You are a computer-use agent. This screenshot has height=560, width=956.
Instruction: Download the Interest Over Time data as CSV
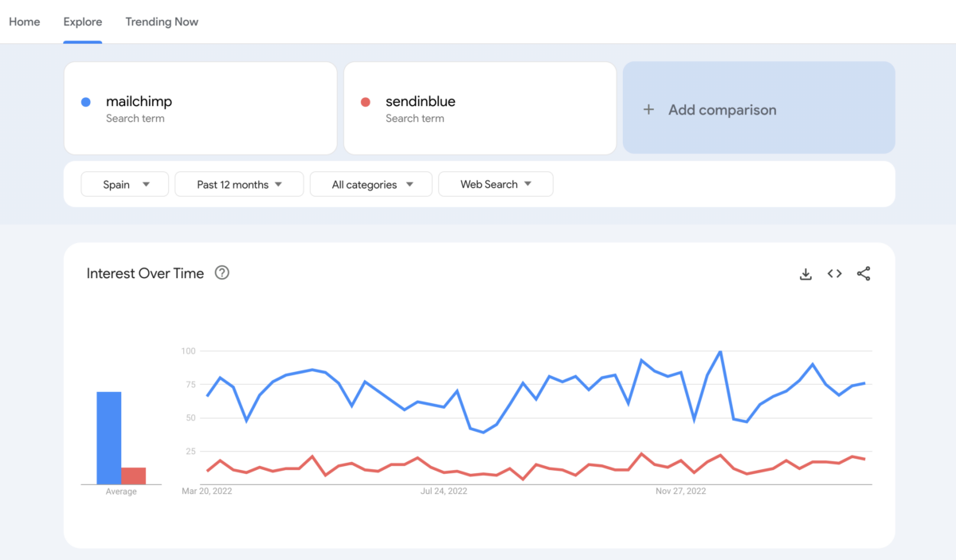tap(805, 273)
